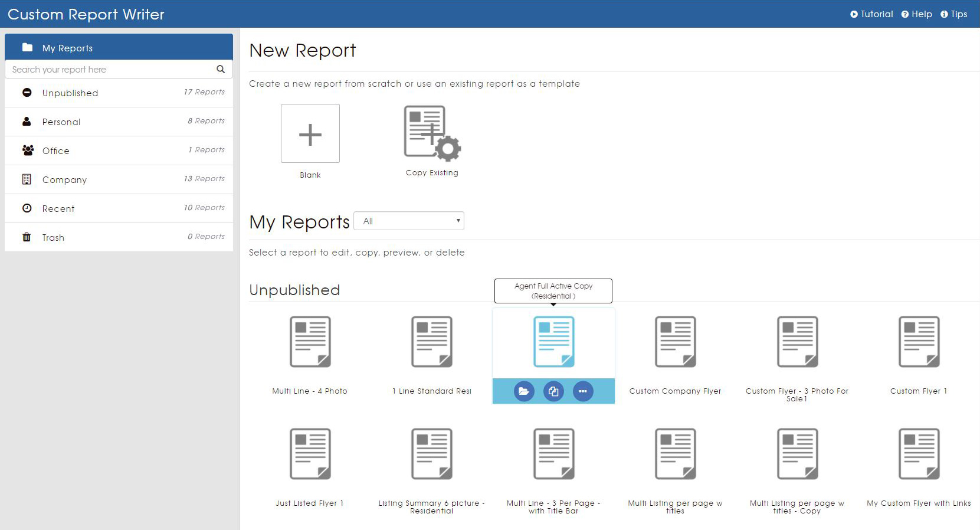Expand the My Reports filter dropdown
The width and height of the screenshot is (980, 530).
tap(409, 221)
